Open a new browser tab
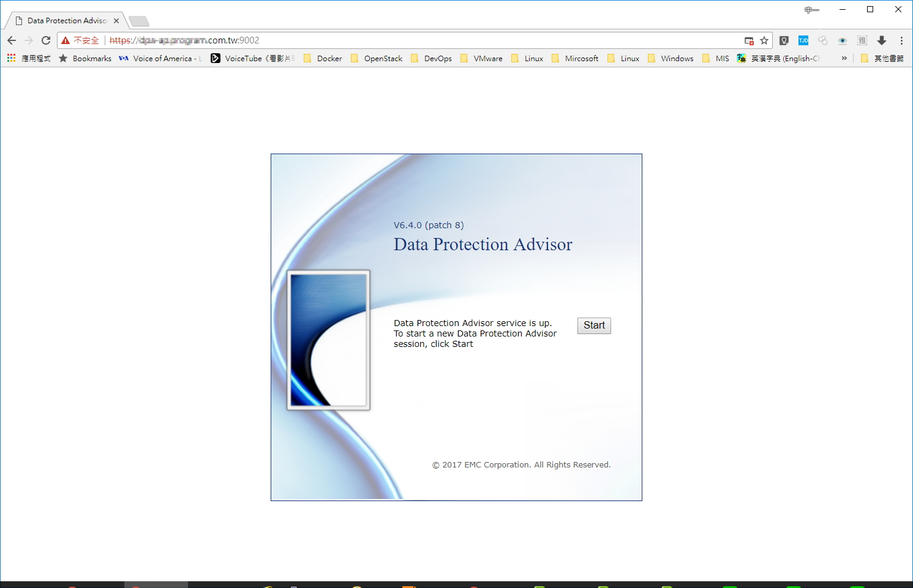 pos(138,20)
